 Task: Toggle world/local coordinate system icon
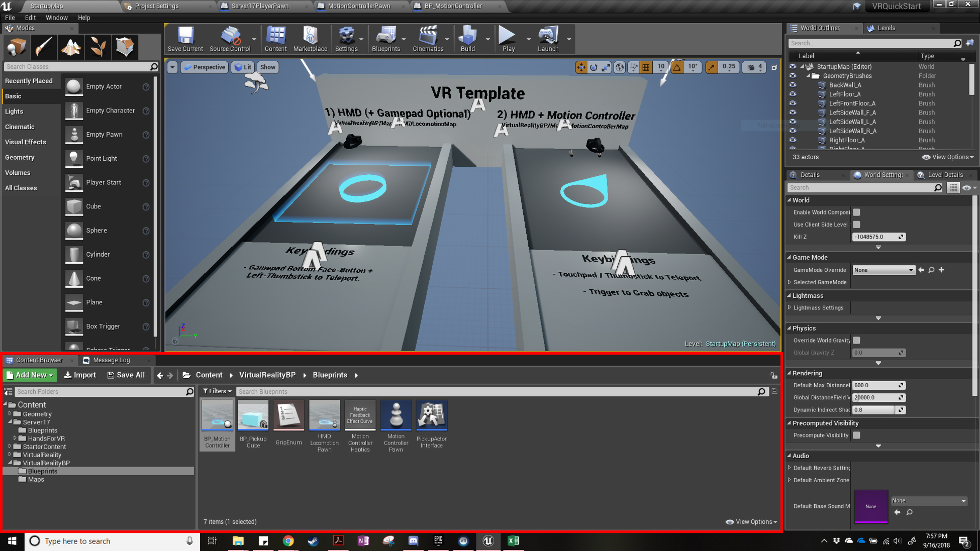coord(620,67)
